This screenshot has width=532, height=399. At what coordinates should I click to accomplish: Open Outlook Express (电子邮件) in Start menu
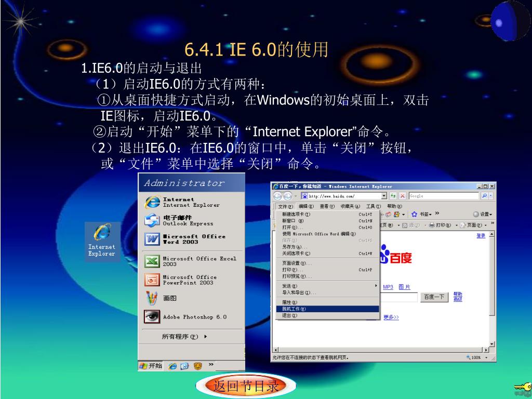pyautogui.click(x=192, y=220)
